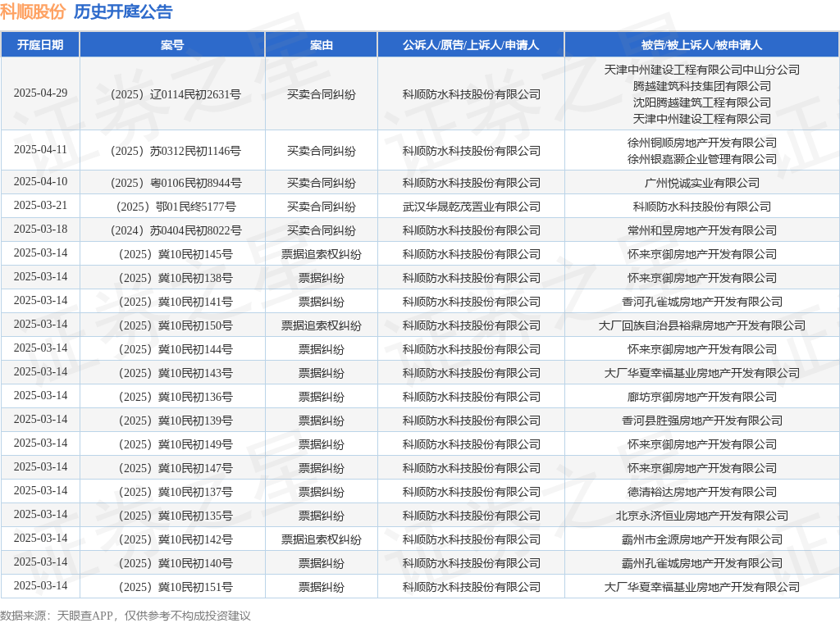Click case number (2025)辽0114民初2631号
Image resolution: width=840 pixels, height=623 pixels.
pyautogui.click(x=176, y=95)
